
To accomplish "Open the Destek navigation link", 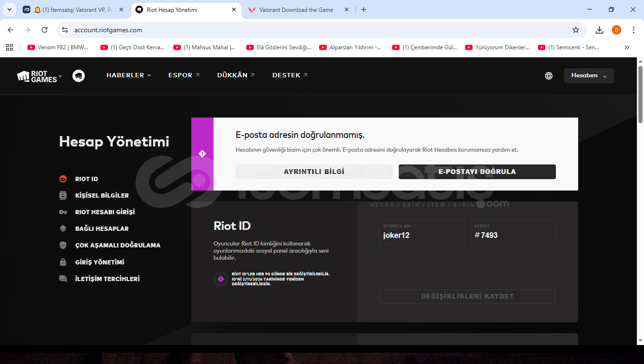I will (289, 75).
